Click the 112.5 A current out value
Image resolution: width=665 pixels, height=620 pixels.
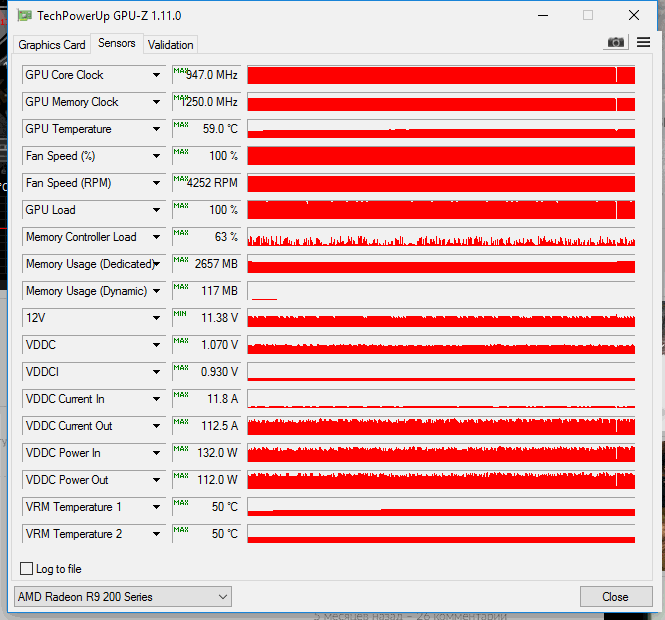coord(207,426)
